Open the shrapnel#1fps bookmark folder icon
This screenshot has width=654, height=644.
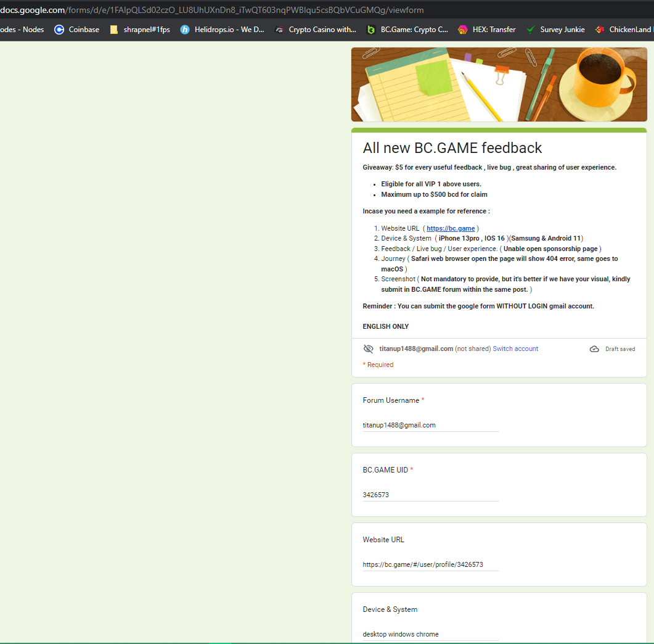[x=113, y=30]
